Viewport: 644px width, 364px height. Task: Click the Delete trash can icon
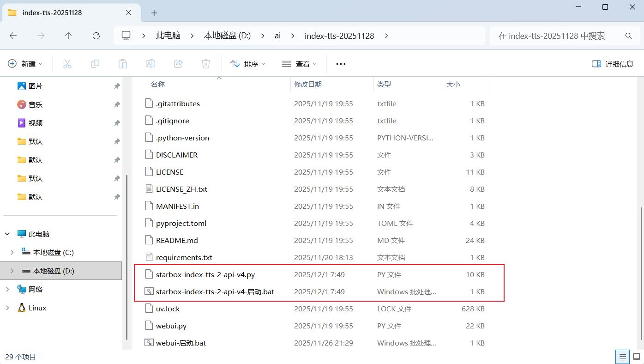(x=206, y=64)
